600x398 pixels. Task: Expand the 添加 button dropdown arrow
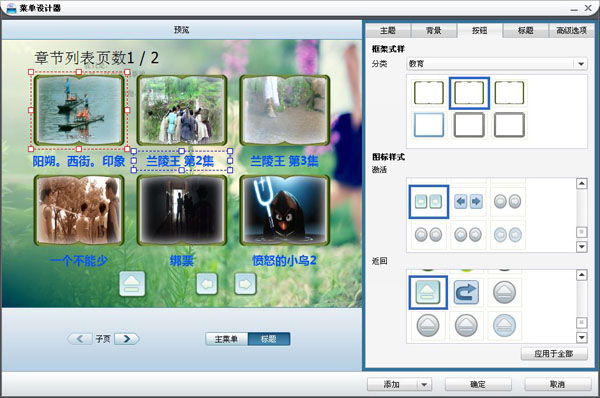point(424,384)
